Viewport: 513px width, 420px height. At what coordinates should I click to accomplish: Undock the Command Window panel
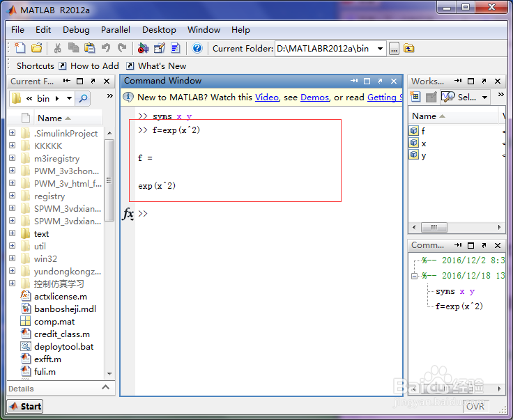click(x=380, y=81)
